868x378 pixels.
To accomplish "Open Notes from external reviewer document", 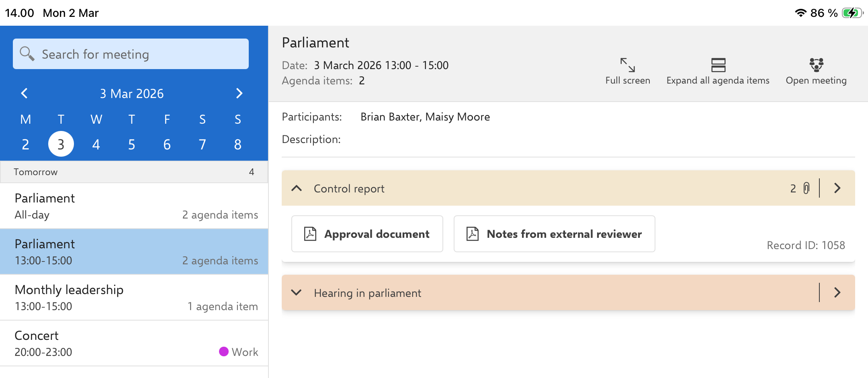I will (555, 234).
